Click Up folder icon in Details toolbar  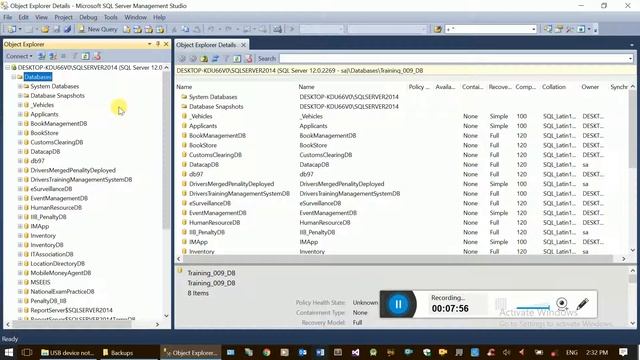204,58
